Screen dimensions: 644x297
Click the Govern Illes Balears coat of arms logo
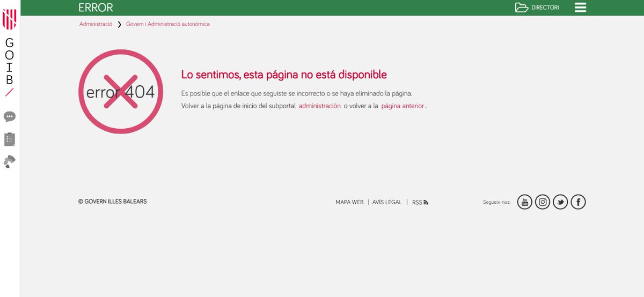click(x=10, y=19)
